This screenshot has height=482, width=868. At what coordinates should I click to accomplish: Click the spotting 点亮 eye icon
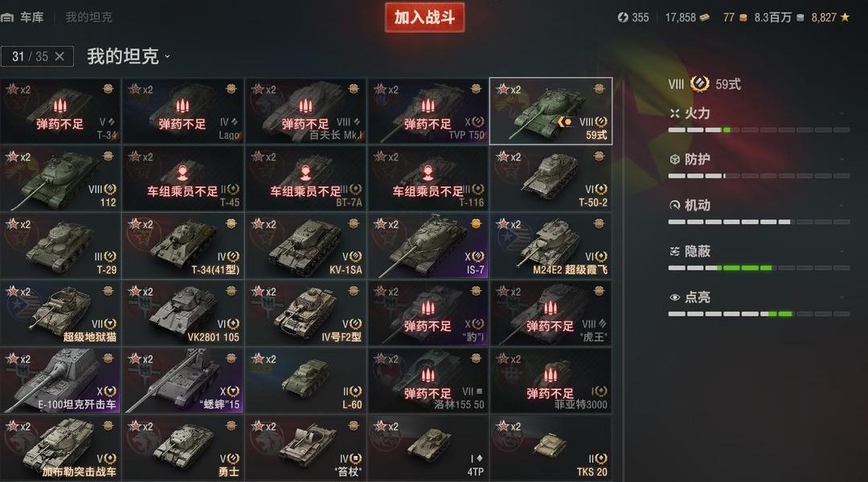coord(674,298)
